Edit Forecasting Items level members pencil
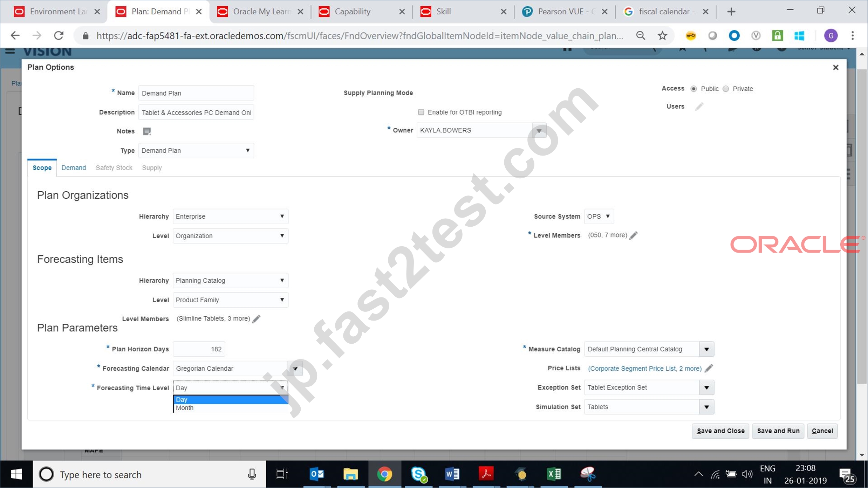 coord(257,319)
